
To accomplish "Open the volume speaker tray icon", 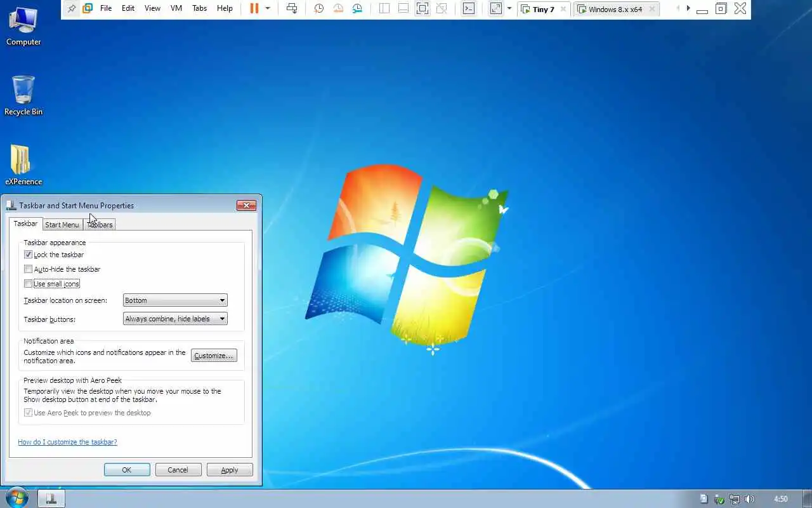I will (750, 499).
